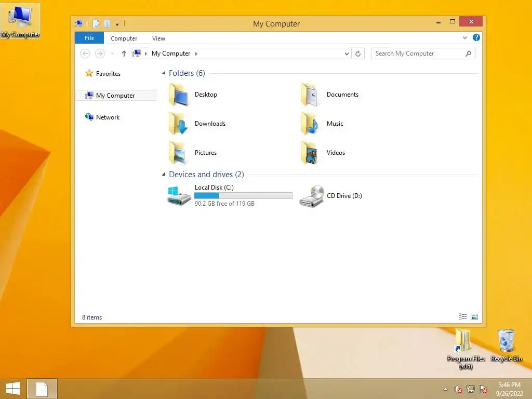The image size is (532, 399).
Task: Open the Downloads folder icon
Action: (x=178, y=124)
